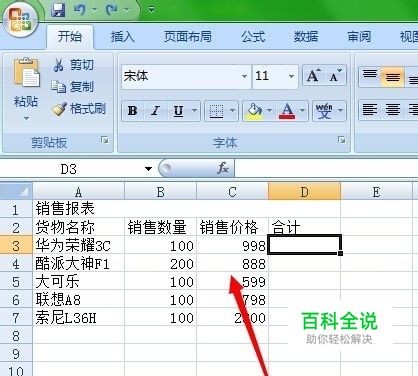
Task: Click price cell 888
Action: (232, 264)
